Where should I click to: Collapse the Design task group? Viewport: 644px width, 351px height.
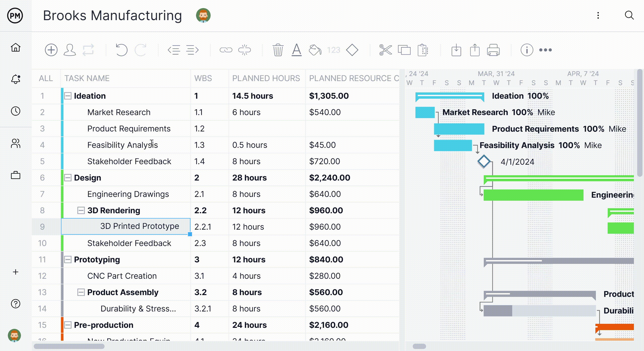(x=68, y=178)
